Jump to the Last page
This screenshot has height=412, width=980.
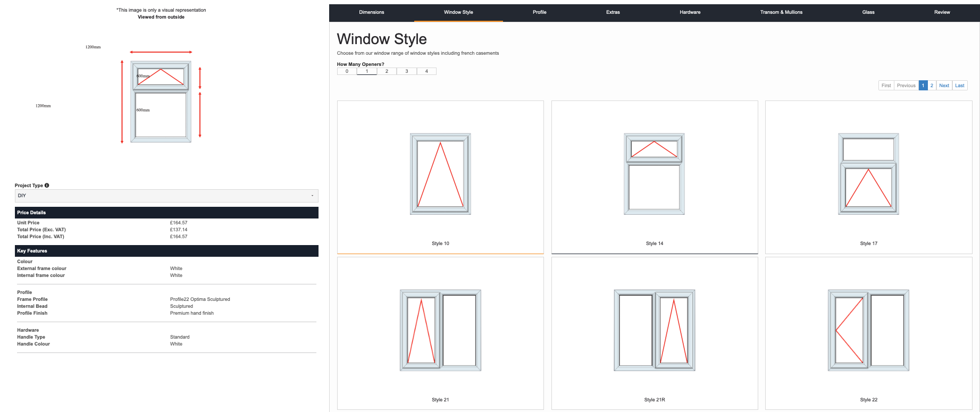point(959,86)
